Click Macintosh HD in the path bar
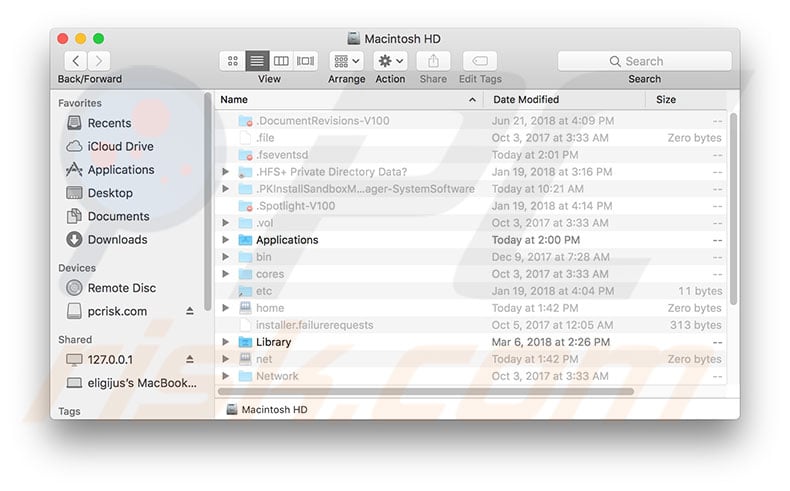Image resolution: width=790 pixels, height=491 pixels. 267,409
